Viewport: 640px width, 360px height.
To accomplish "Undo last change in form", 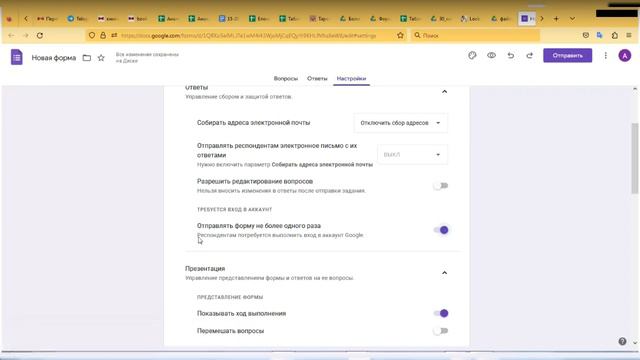I will pos(511,56).
